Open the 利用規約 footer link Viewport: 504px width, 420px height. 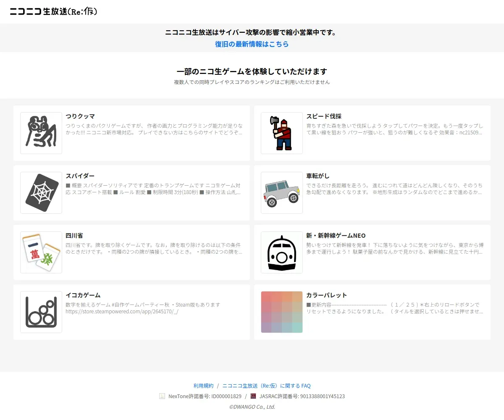click(203, 386)
